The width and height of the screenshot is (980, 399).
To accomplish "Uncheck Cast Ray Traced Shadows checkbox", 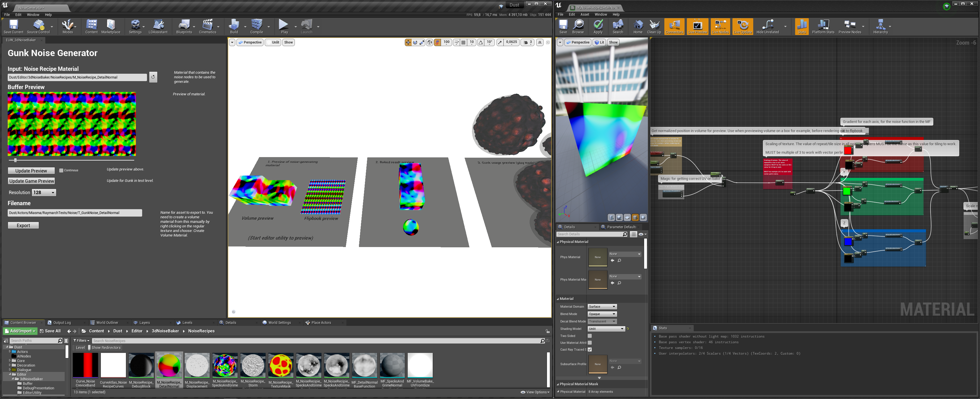I will pos(590,349).
